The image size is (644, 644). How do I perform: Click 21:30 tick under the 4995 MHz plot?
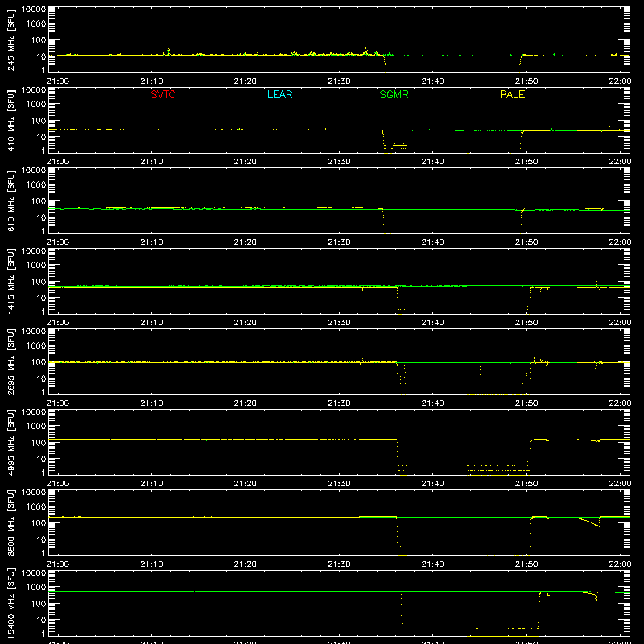pos(339,484)
